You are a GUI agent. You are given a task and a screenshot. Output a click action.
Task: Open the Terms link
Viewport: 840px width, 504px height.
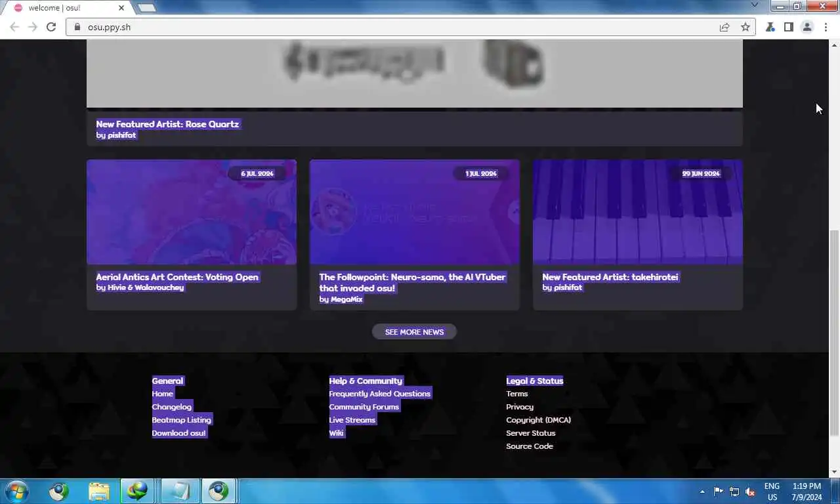coord(517,394)
